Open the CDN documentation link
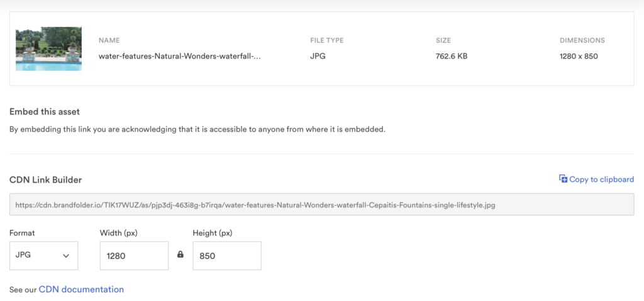The image size is (644, 301). (81, 290)
